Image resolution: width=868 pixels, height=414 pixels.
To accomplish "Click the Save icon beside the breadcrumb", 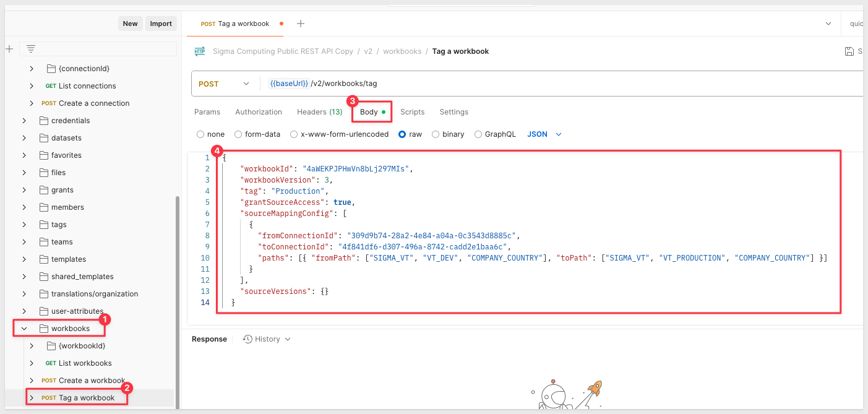I will [849, 51].
